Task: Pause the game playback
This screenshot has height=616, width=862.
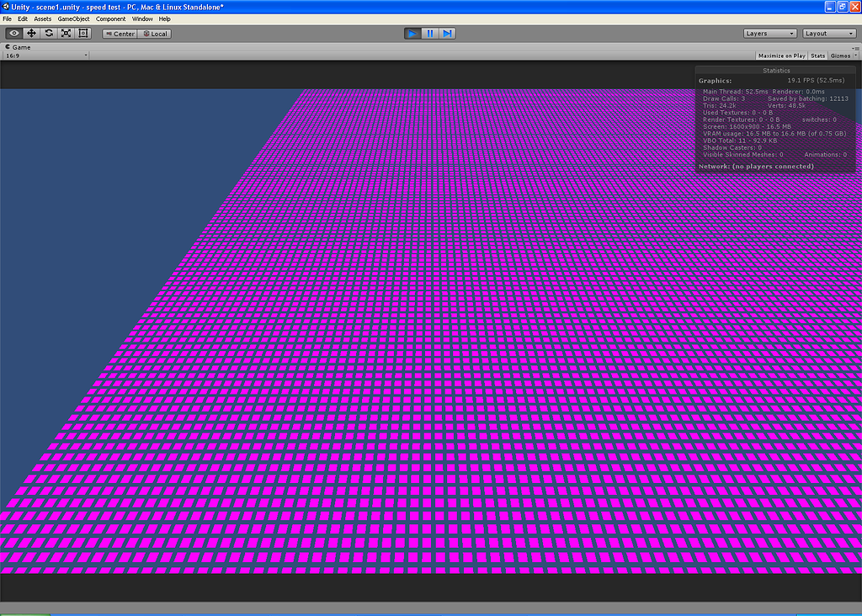Action: point(429,33)
